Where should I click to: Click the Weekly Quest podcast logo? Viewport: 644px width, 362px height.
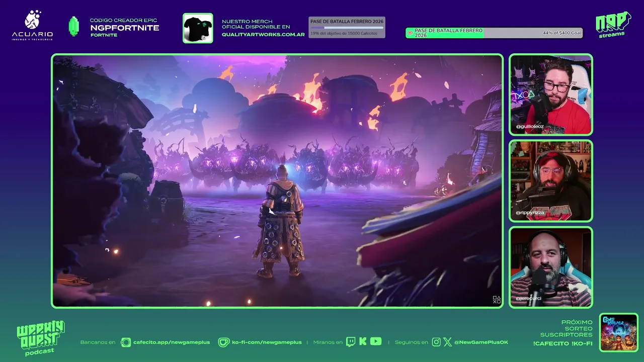[40, 338]
